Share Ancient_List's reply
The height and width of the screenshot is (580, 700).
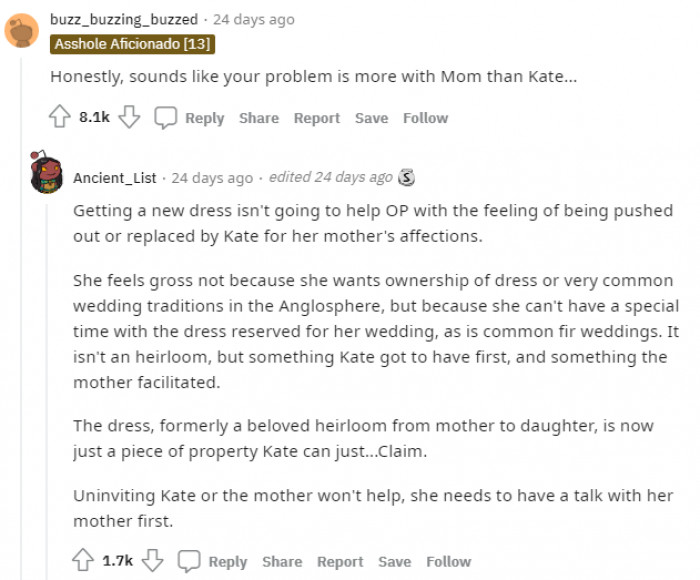(282, 562)
